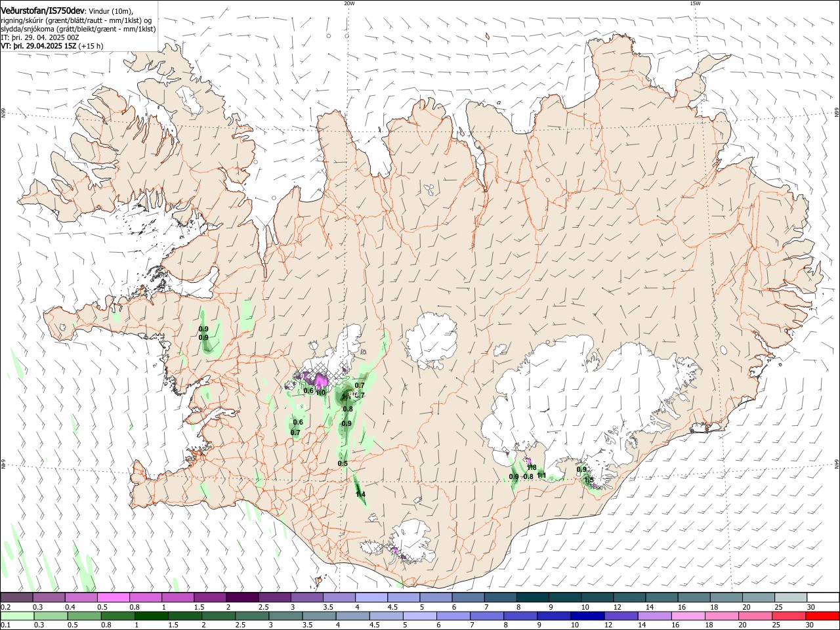840x630 pixels.
Task: Pick the light lavender 4–4.5 snow legend swatch
Action: 371,598
